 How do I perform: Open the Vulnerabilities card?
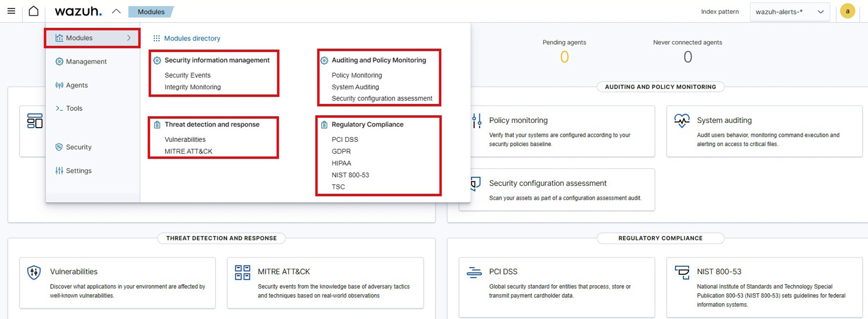tap(117, 283)
